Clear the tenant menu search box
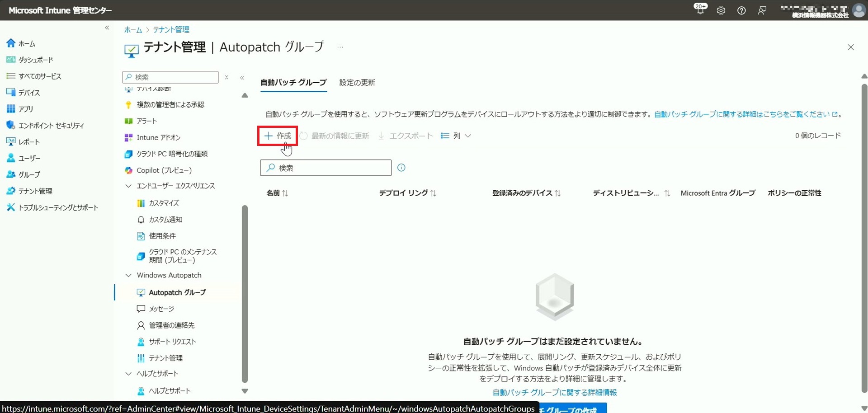This screenshot has height=413, width=868. [x=226, y=77]
